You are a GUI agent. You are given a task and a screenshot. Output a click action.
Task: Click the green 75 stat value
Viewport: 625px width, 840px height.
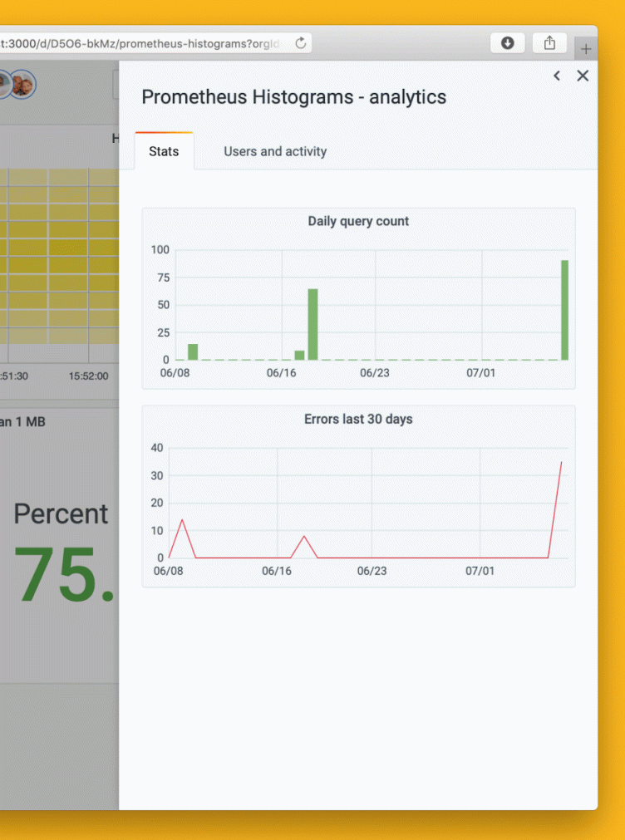click(x=64, y=575)
